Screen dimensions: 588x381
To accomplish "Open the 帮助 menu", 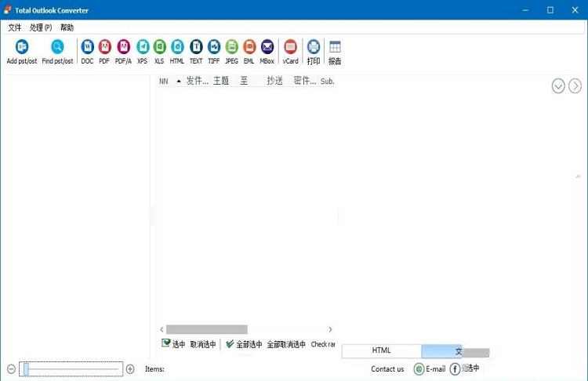I will point(67,27).
